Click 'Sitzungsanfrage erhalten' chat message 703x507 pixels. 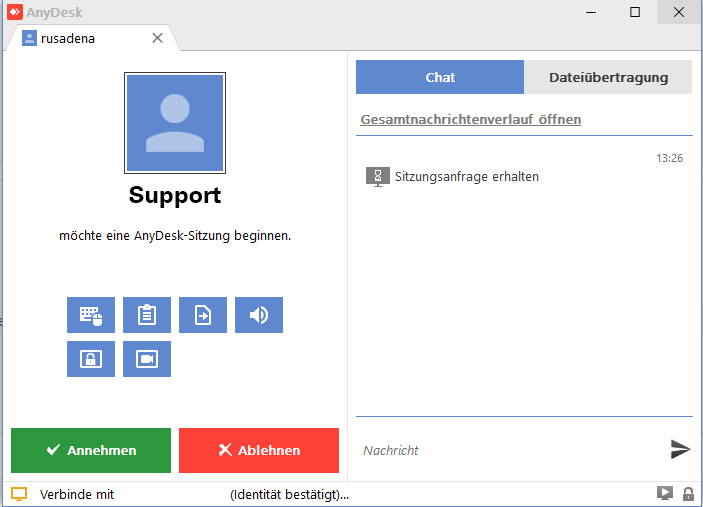(x=467, y=177)
